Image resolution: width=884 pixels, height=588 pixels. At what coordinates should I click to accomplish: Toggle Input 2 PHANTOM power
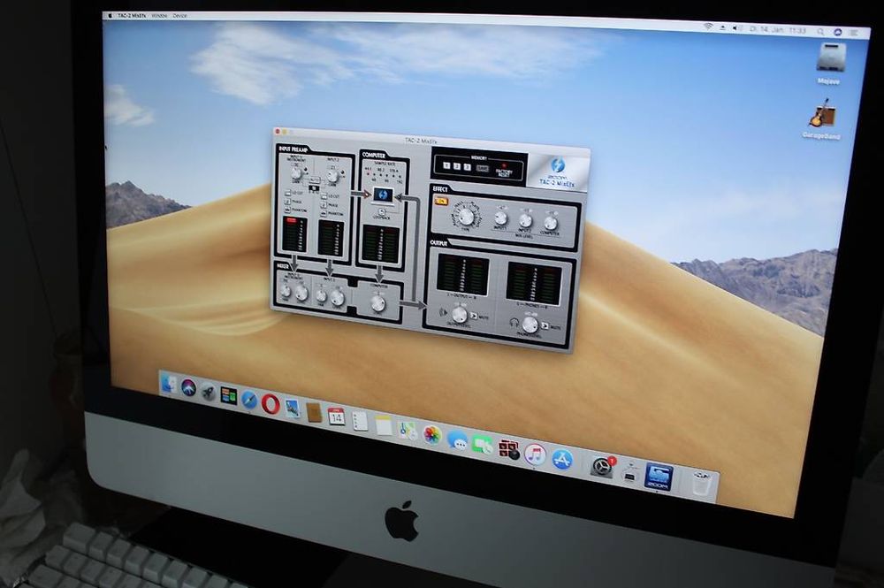[x=324, y=213]
